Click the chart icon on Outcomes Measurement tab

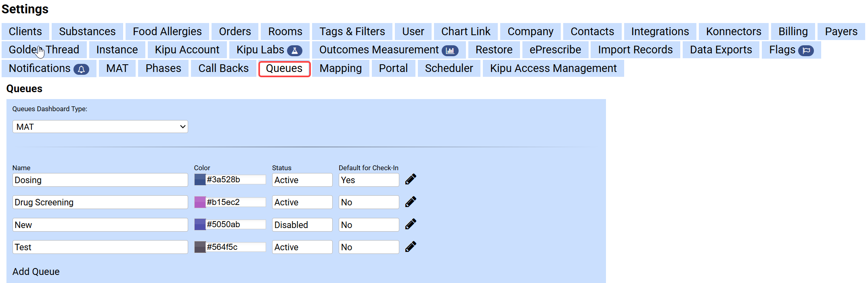point(450,51)
